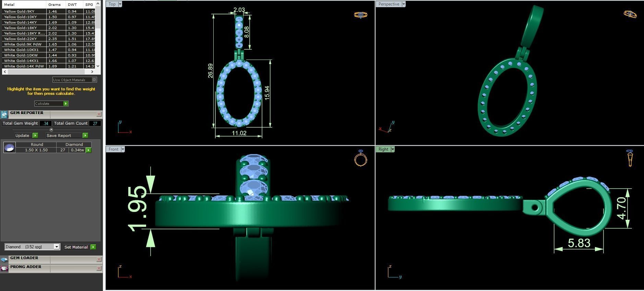Collapse the gem report with circular arrow
The height and width of the screenshot is (291, 644).
51,129
